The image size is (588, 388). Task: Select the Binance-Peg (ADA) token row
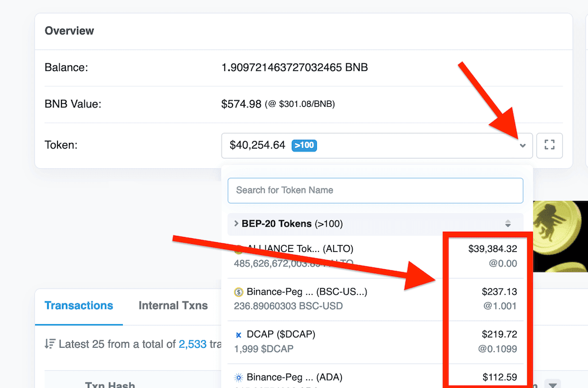pos(376,377)
